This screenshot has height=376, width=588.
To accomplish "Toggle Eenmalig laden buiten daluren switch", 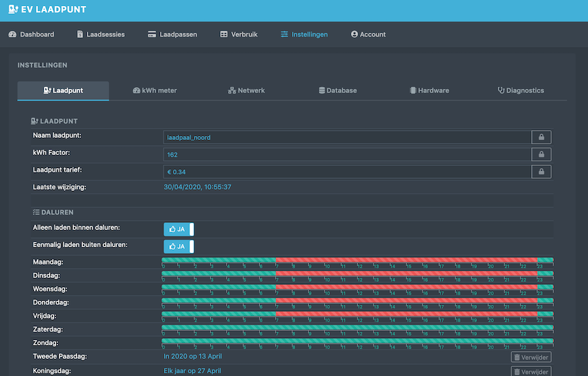I will (x=178, y=247).
